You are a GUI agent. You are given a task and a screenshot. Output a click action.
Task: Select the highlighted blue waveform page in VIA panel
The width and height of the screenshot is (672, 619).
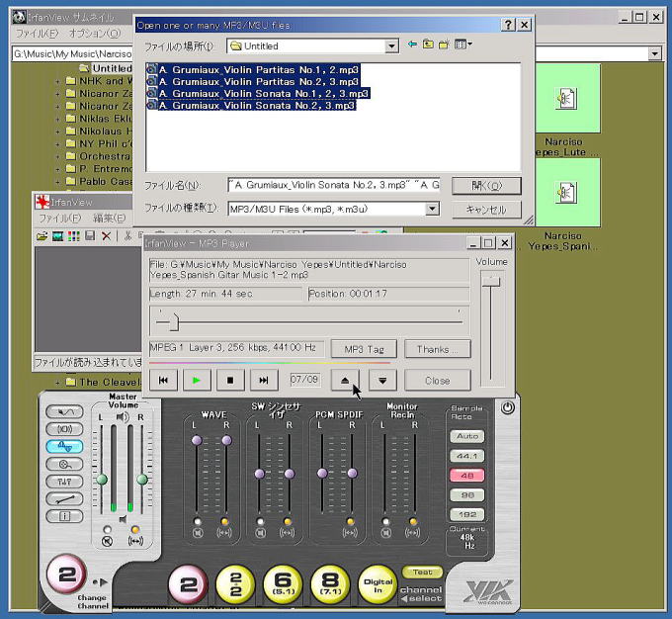pyautogui.click(x=64, y=447)
